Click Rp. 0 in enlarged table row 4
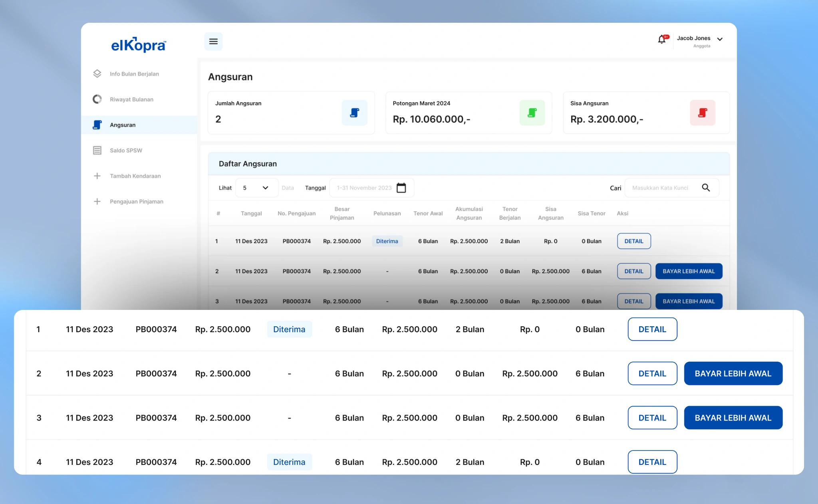The height and width of the screenshot is (504, 818). click(x=530, y=462)
